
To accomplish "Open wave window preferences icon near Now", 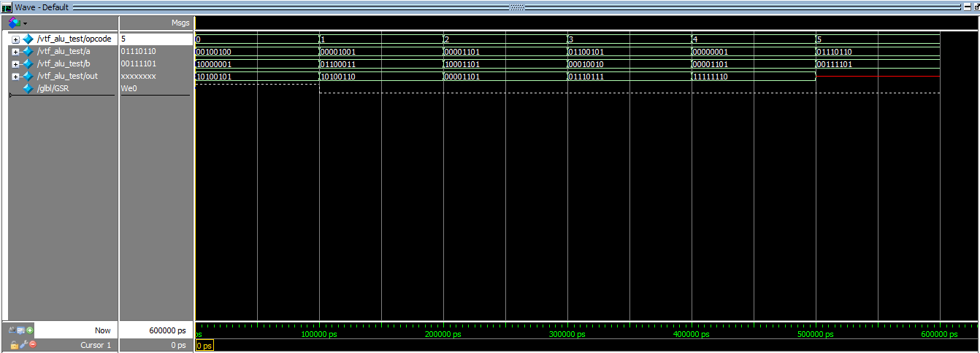I will pyautogui.click(x=21, y=330).
